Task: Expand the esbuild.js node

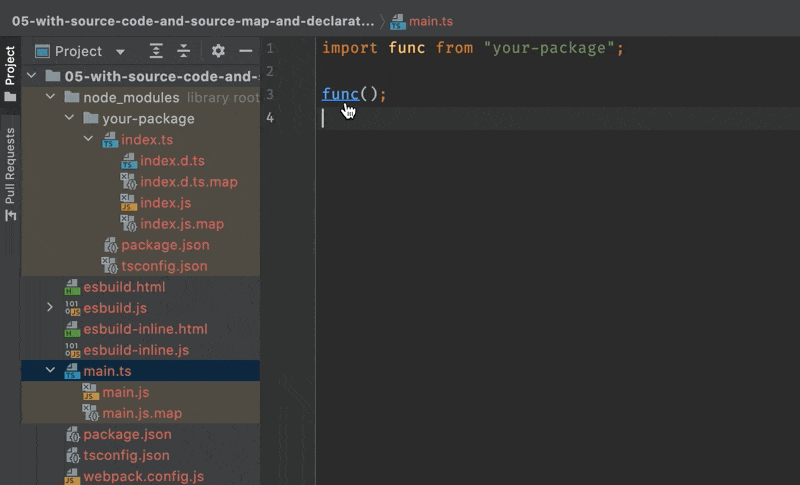Action: pos(50,308)
